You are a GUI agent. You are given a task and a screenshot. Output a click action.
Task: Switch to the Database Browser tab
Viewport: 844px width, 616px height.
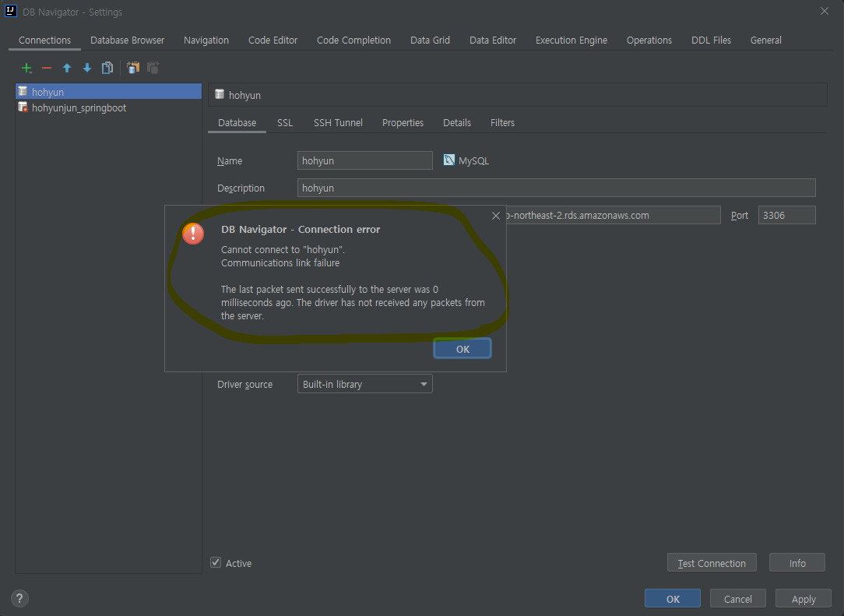point(127,40)
